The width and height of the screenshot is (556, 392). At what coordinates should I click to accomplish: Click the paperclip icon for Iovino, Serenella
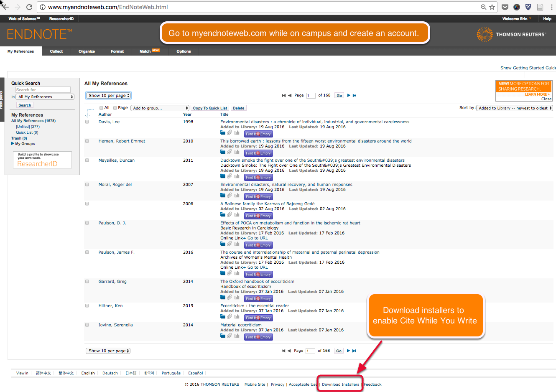(230, 336)
